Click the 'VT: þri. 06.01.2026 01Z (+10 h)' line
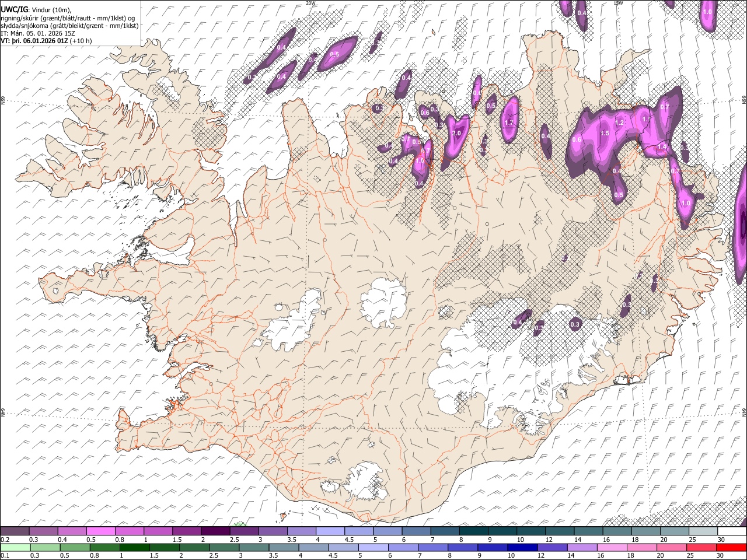The image size is (747, 560). 46,41
